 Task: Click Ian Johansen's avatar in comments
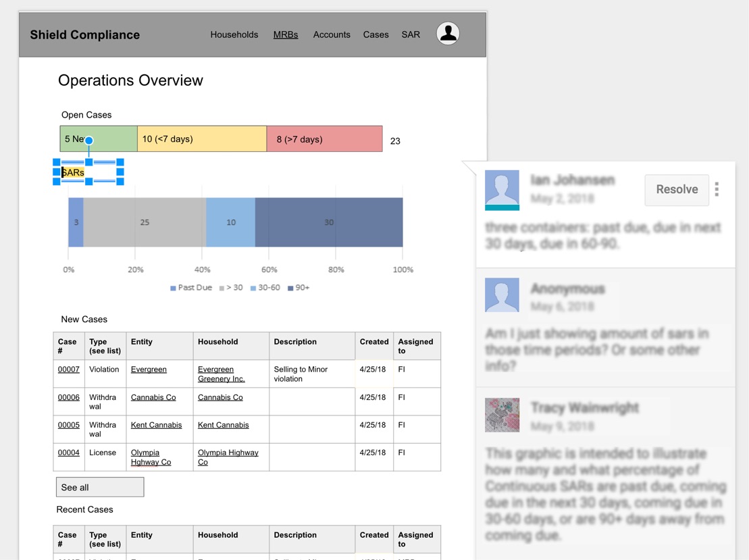coord(502,190)
